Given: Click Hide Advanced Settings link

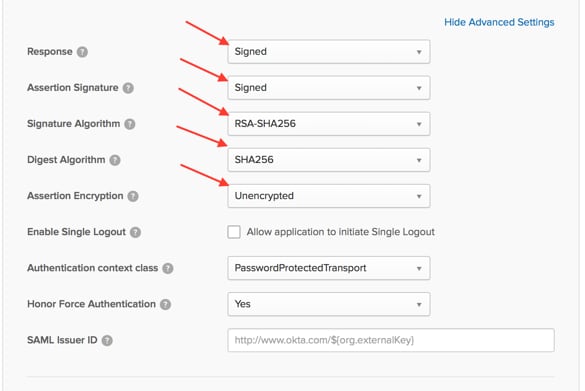Looking at the screenshot, I should (x=499, y=22).
